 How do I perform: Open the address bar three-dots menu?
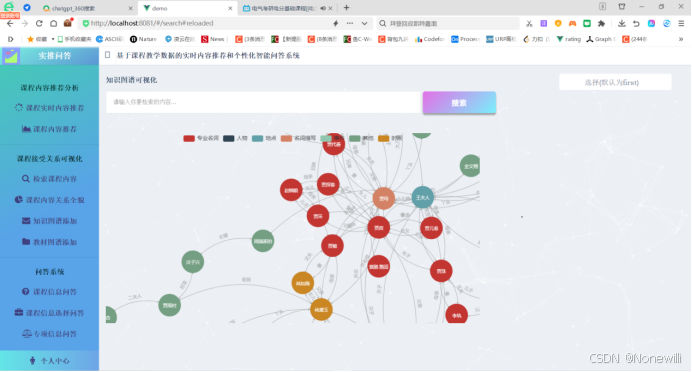350,23
